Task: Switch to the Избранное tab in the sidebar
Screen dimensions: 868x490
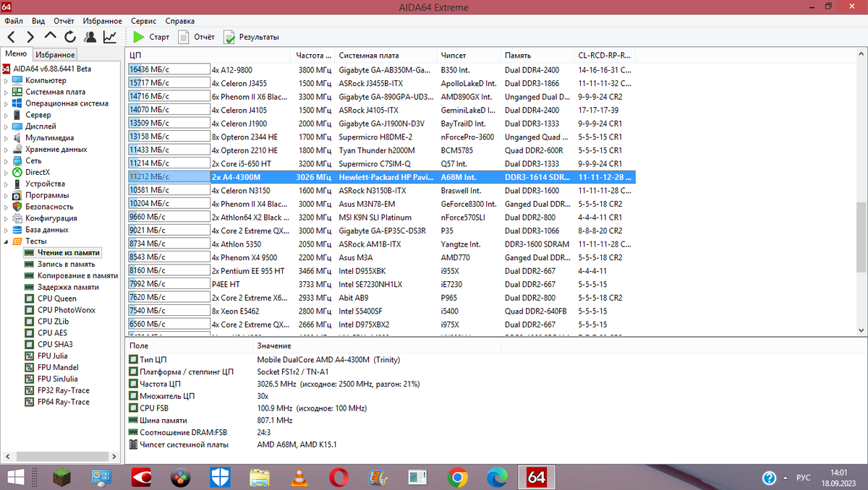Action: 55,55
